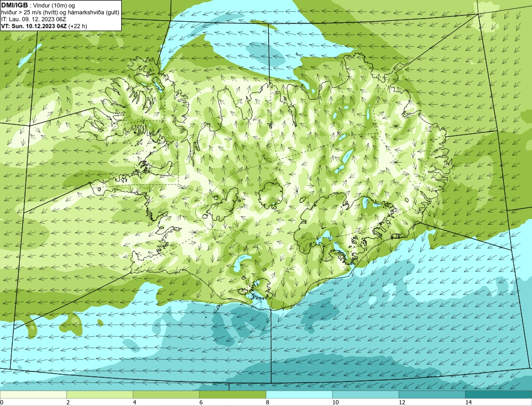Click the legend value '8'
This screenshot has height=406, width=532.
(x=268, y=402)
